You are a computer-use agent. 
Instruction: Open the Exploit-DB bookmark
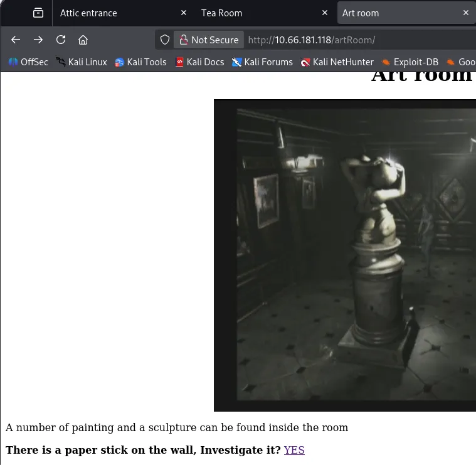410,62
